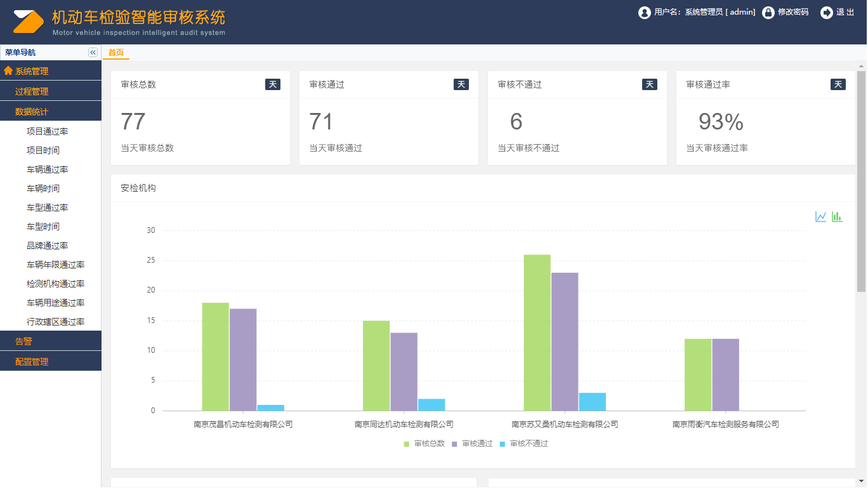Switch chart to line graph view
Screen dimensions: 868x488
[820, 217]
